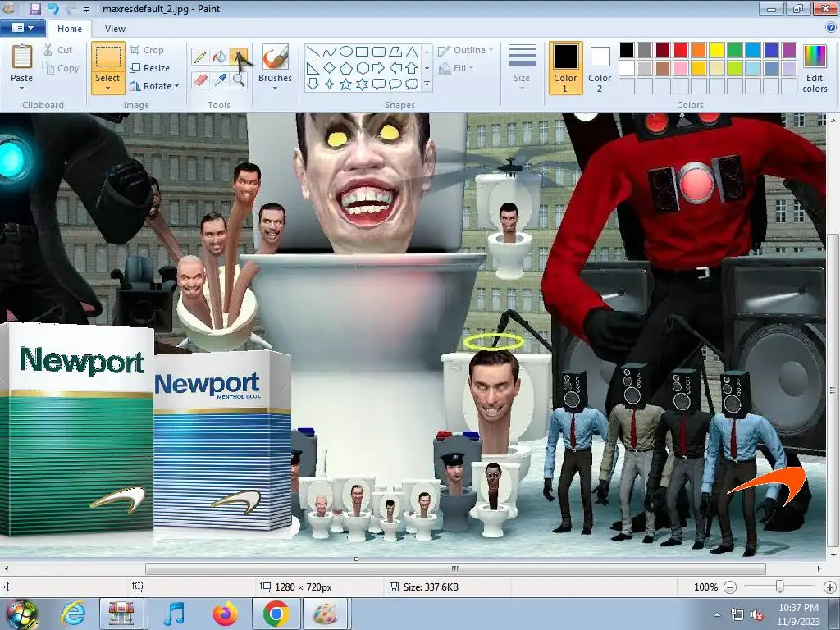Switch to the Home ribbon tab
840x630 pixels.
(x=70, y=29)
